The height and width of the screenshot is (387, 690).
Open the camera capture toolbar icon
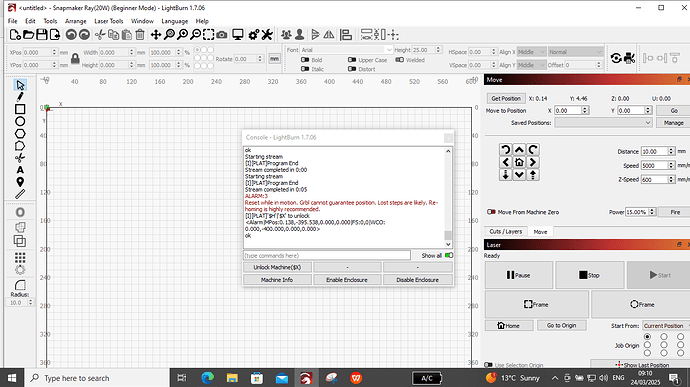pos(222,35)
